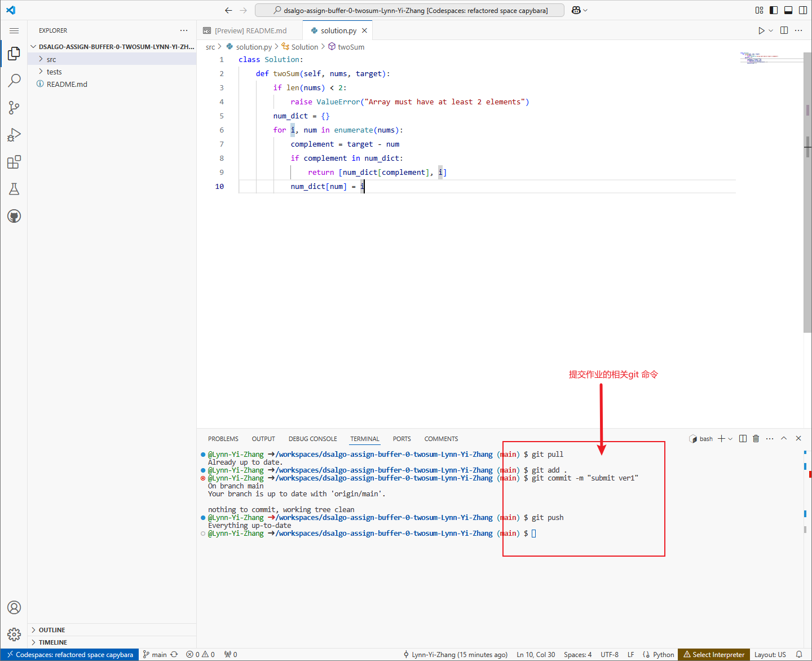812x661 pixels.
Task: Open the GitHub view in activity bar
Action: click(x=14, y=216)
